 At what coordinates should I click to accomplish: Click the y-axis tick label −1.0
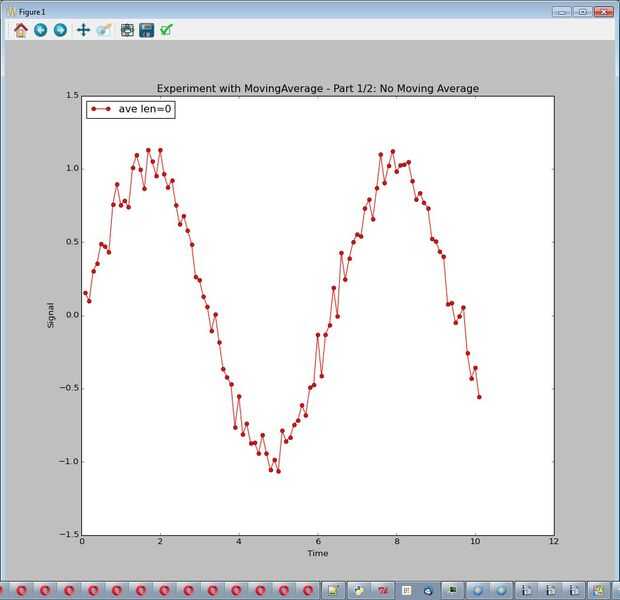point(70,462)
